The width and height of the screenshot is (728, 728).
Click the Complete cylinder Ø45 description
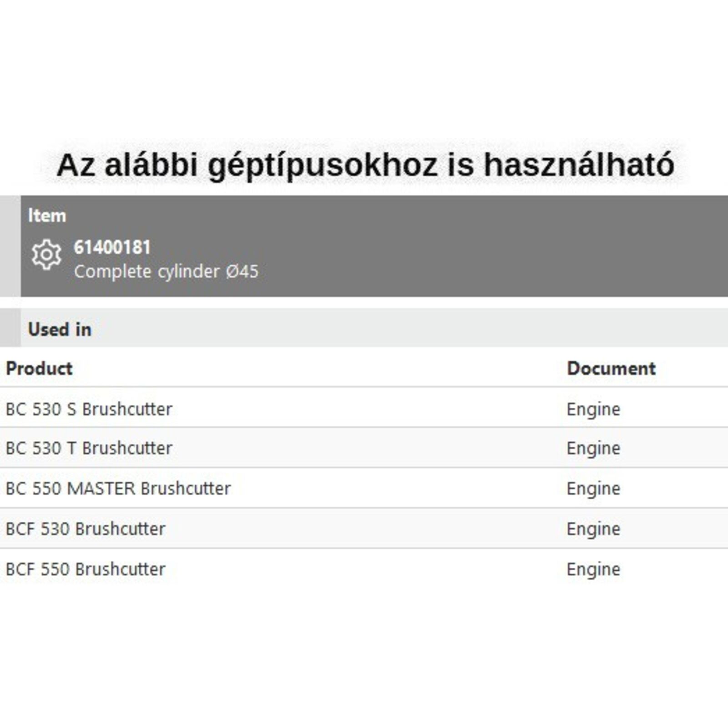[x=166, y=272]
